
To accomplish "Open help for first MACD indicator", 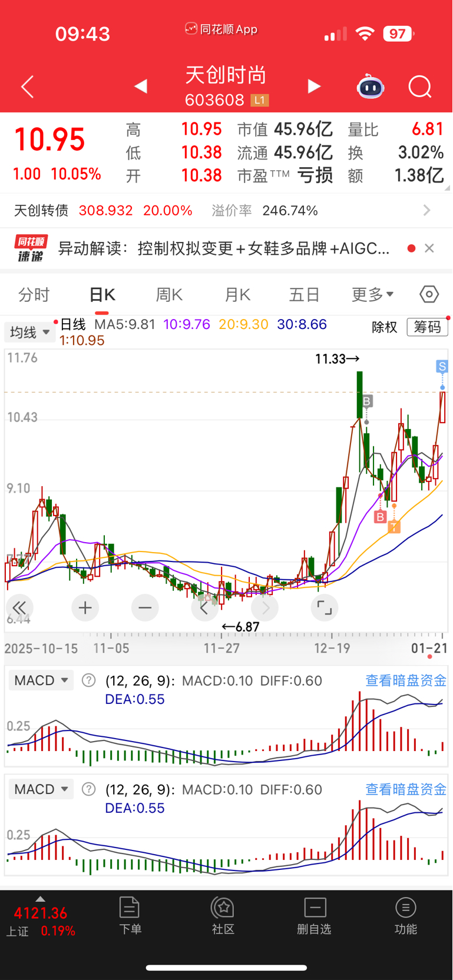I will (88, 680).
